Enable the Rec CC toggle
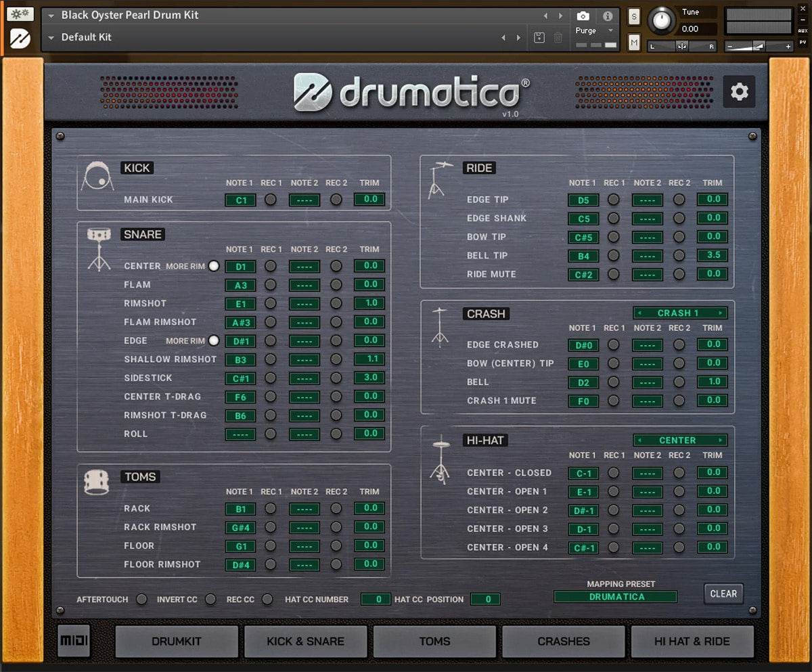 point(267,599)
